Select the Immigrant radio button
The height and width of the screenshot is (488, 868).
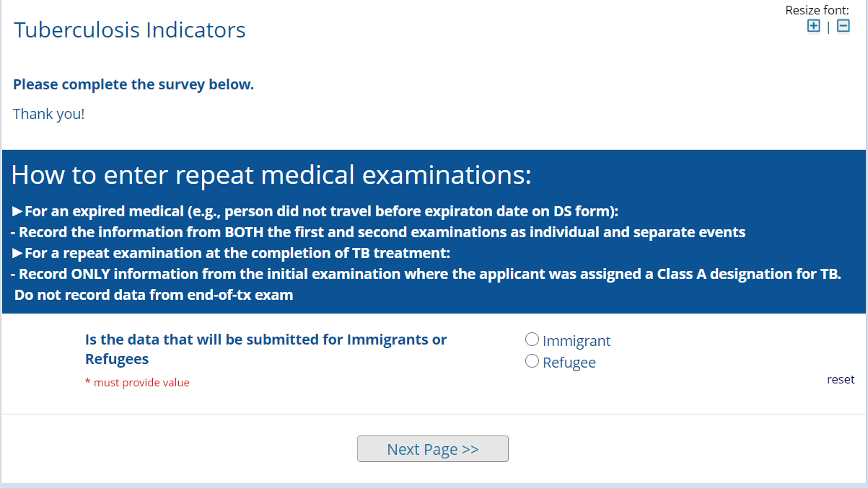coord(532,340)
